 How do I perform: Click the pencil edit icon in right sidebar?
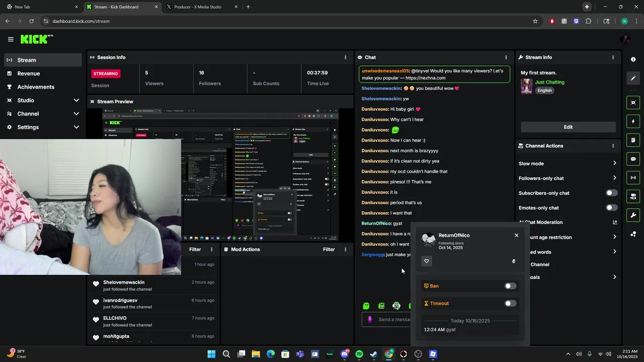(x=633, y=78)
